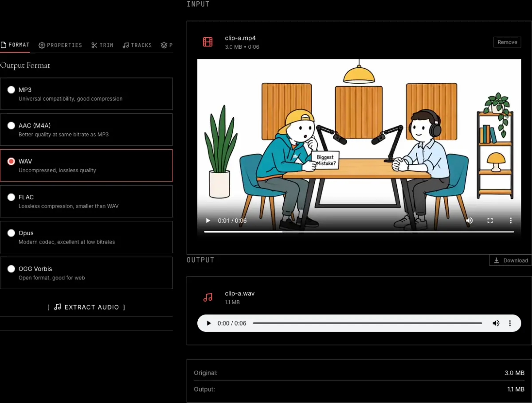The width and height of the screenshot is (532, 403).
Task: Click the Original size value 3.0 MB
Action: tap(514, 373)
